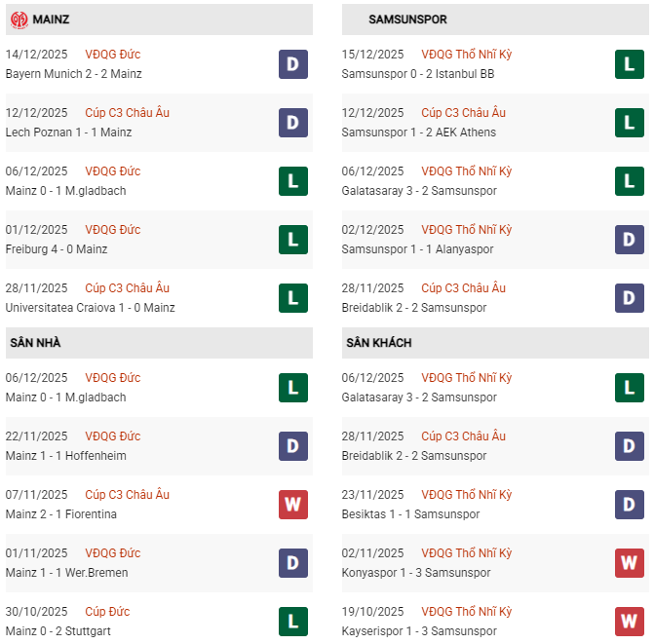Open Cúp C3 Châu Âu link dated 07/11/2025
This screenshot has width=654, height=644.
coord(127,495)
